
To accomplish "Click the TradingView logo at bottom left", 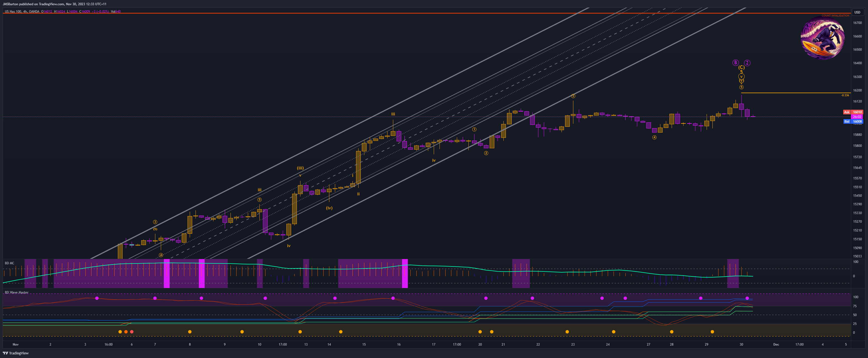I will [x=16, y=353].
